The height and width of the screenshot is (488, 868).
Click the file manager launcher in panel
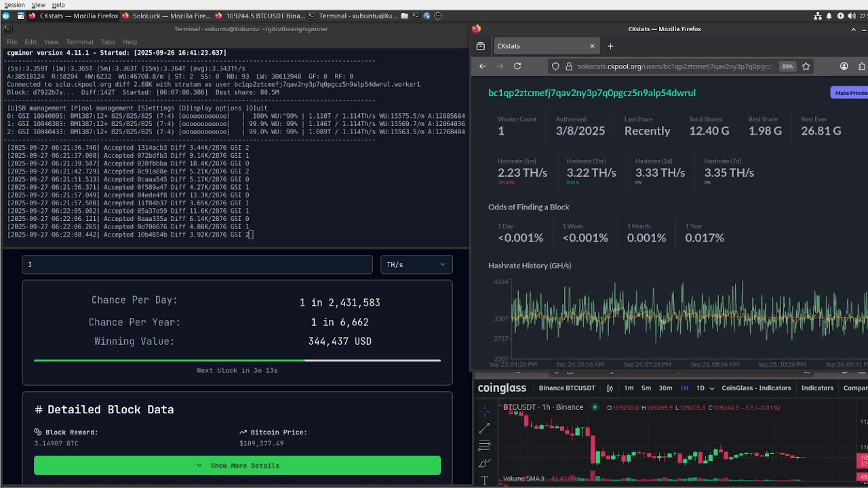pyautogui.click(x=405, y=16)
